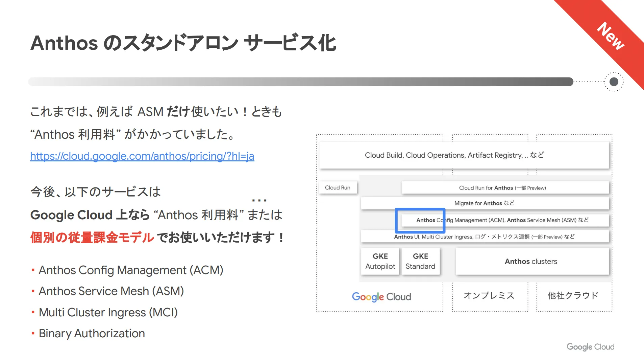The image size is (644, 360).
Task: Click the 'Anthos clusters' box
Action: [532, 261]
